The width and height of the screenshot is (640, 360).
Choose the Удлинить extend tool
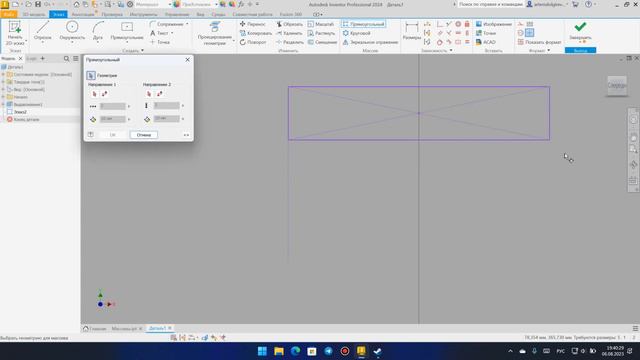289,33
